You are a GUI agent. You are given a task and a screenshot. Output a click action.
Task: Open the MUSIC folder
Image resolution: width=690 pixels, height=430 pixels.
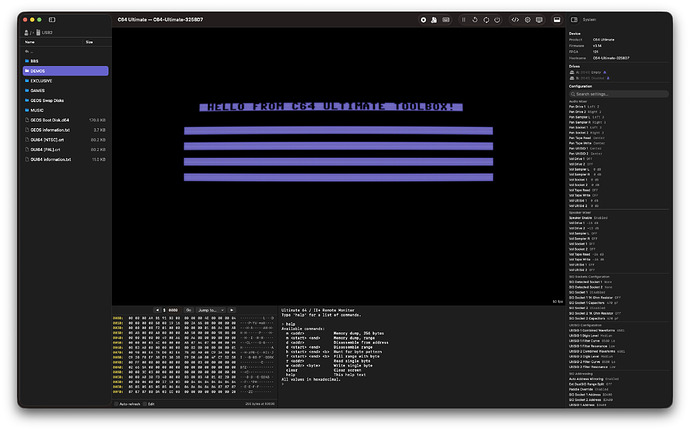[66, 110]
